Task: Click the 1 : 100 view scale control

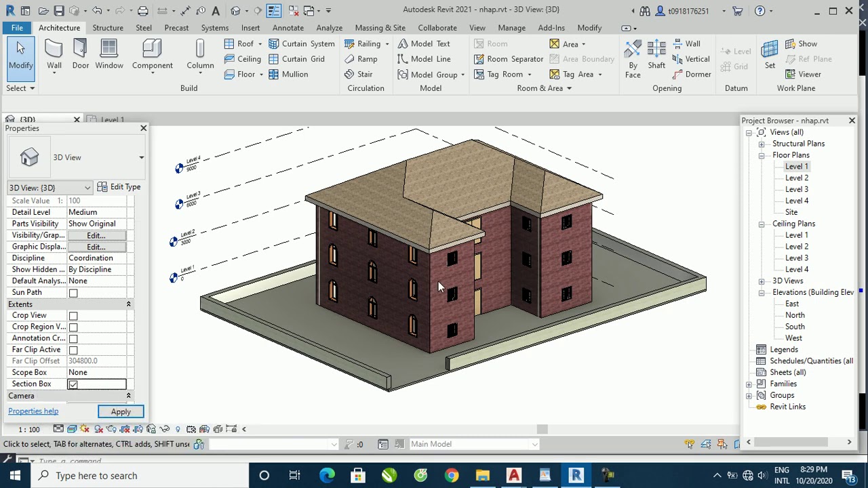Action: 29,429
